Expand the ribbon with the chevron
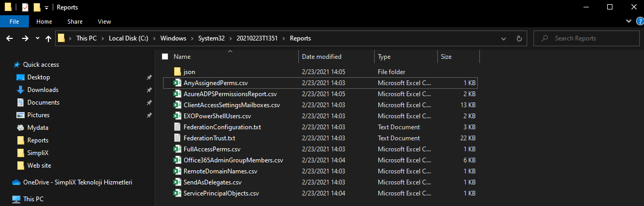The image size is (644, 206). click(628, 21)
